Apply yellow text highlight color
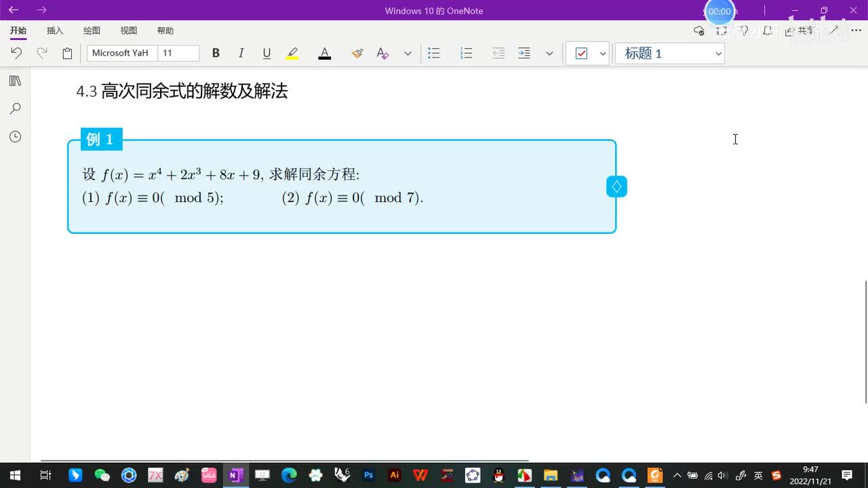The image size is (868, 488). point(292,53)
